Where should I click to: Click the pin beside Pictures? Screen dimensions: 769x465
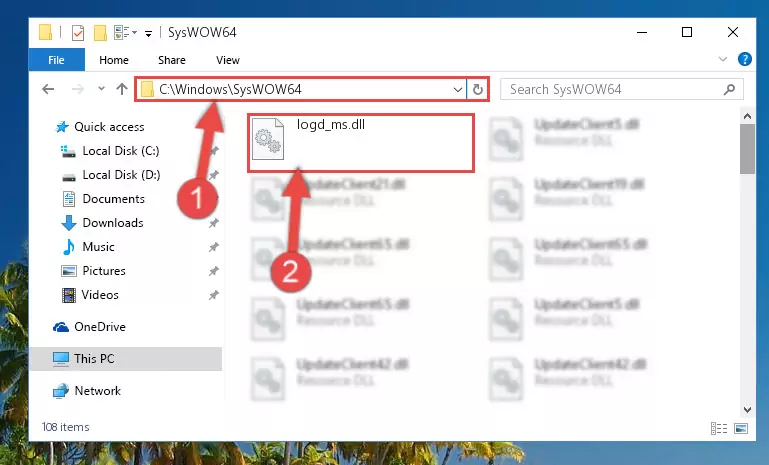(x=213, y=271)
